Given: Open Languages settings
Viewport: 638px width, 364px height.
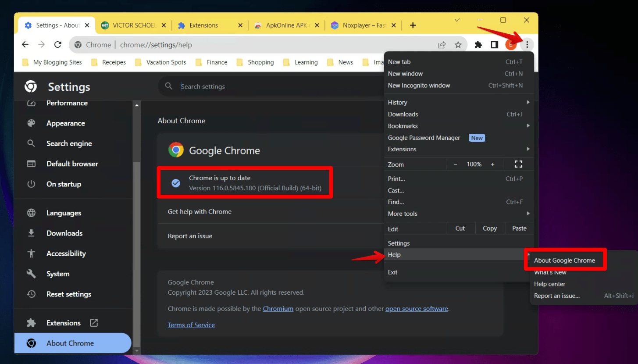Looking at the screenshot, I should tap(64, 213).
